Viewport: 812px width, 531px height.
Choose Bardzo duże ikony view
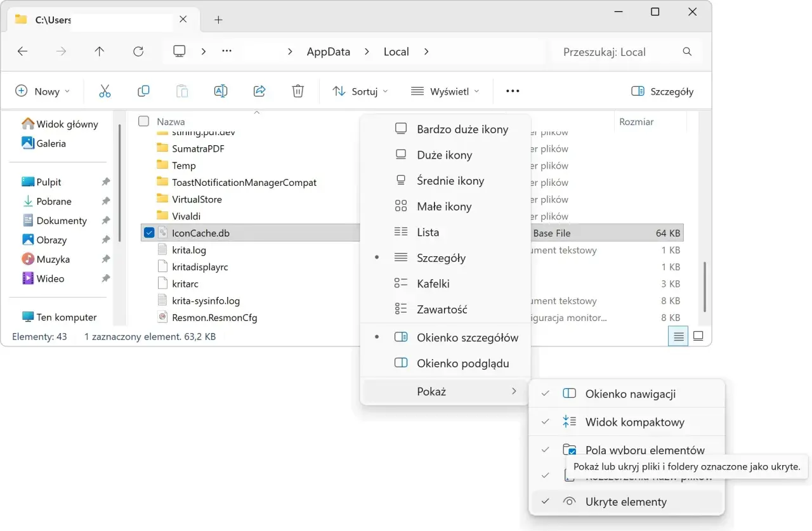(445, 129)
